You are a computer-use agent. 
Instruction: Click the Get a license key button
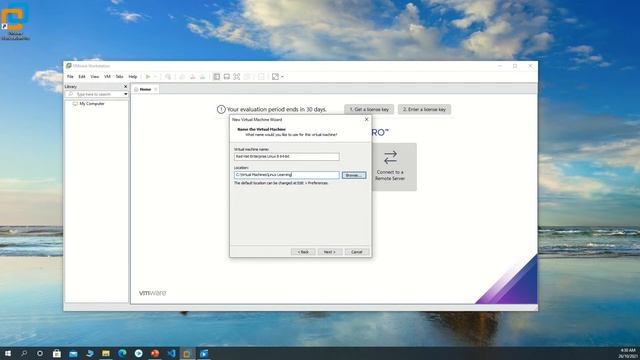click(369, 109)
